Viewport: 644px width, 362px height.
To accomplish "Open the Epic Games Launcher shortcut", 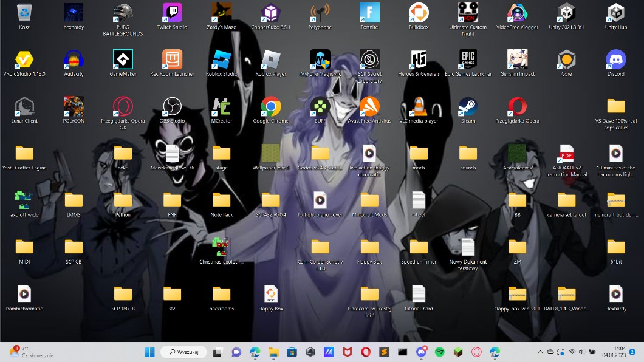I will point(468,60).
